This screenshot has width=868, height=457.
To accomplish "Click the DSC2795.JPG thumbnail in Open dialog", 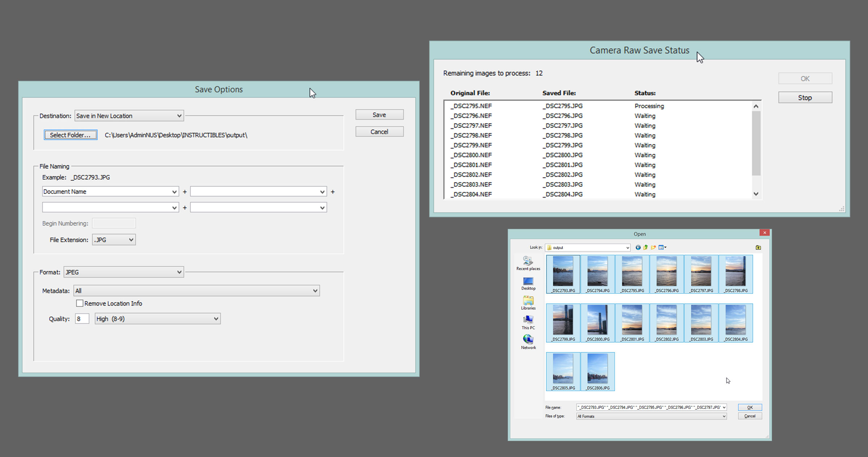I will [634, 273].
